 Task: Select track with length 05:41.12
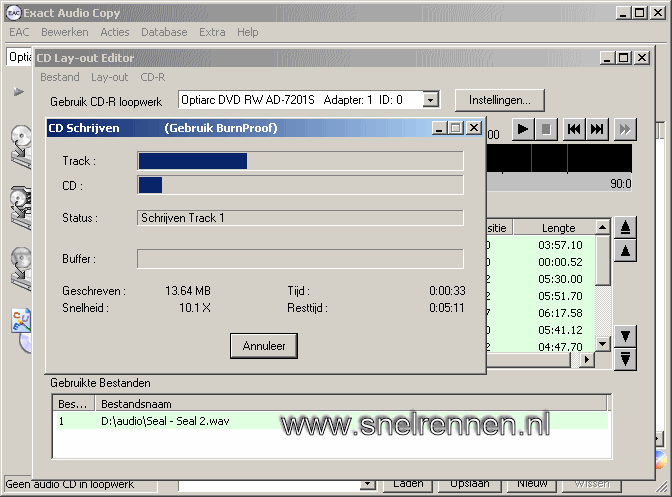(541, 330)
